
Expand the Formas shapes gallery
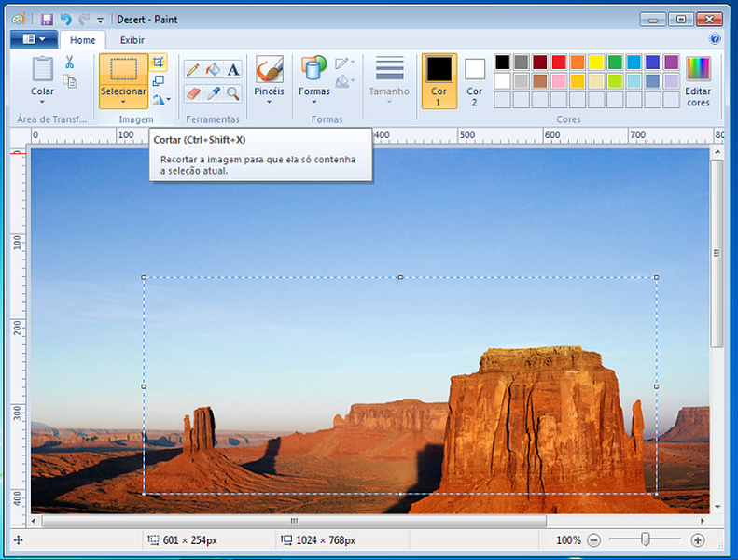pos(313,102)
